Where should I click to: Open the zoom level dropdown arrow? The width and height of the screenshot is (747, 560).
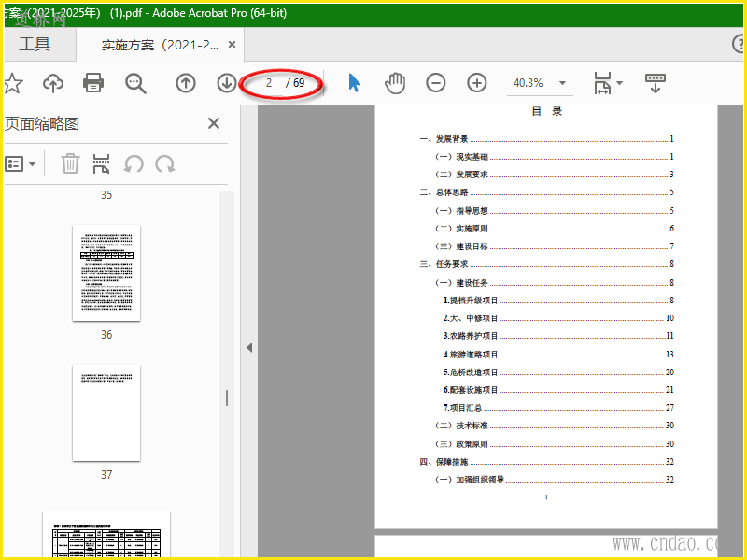click(x=563, y=83)
